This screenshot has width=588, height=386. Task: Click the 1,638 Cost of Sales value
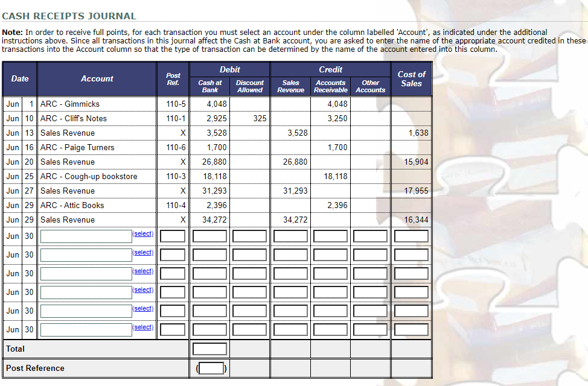click(x=418, y=133)
